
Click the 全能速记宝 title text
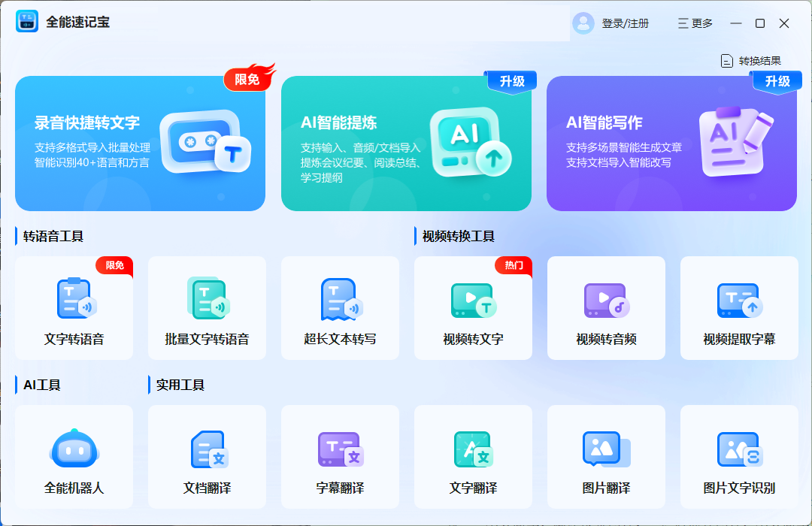pos(77,23)
